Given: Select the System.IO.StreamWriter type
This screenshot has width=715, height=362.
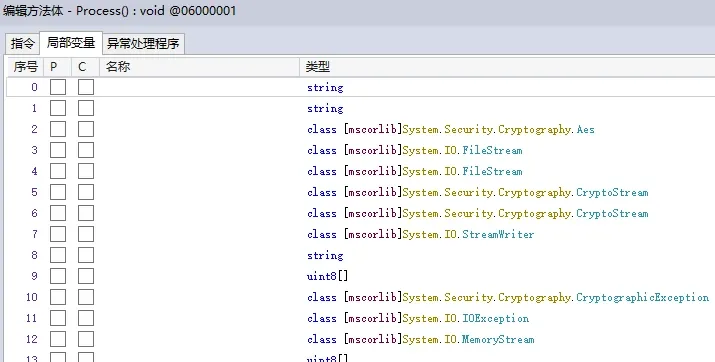Looking at the screenshot, I should pyautogui.click(x=420, y=234).
